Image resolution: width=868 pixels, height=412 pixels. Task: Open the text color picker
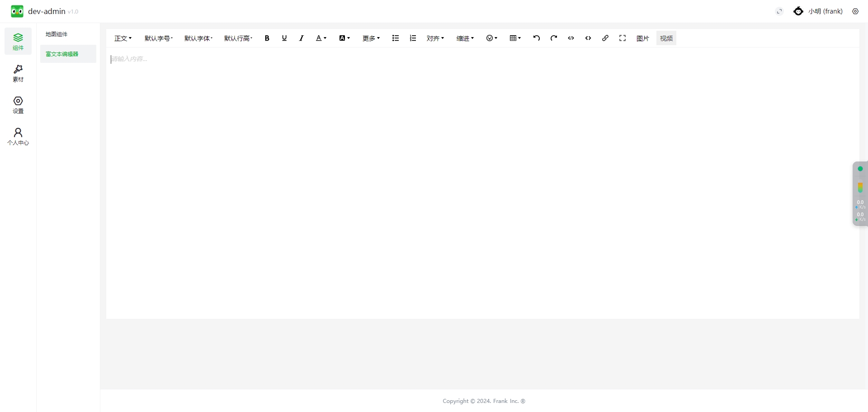[x=321, y=38]
